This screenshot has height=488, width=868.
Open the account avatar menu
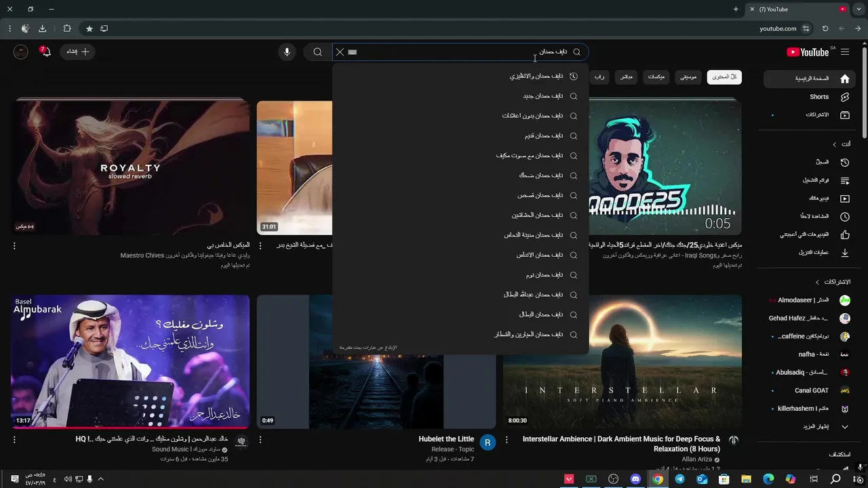pos(20,52)
